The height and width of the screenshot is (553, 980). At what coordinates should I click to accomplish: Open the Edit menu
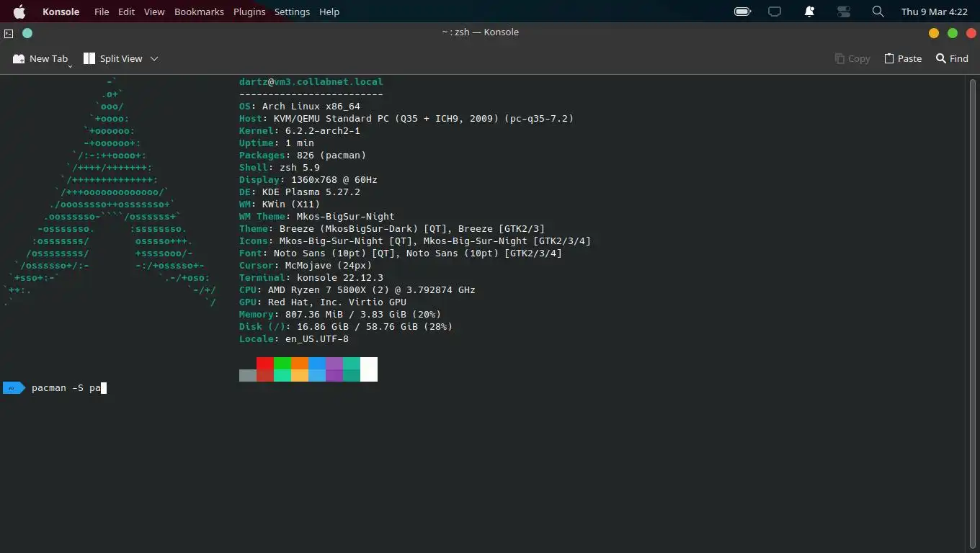tap(127, 12)
